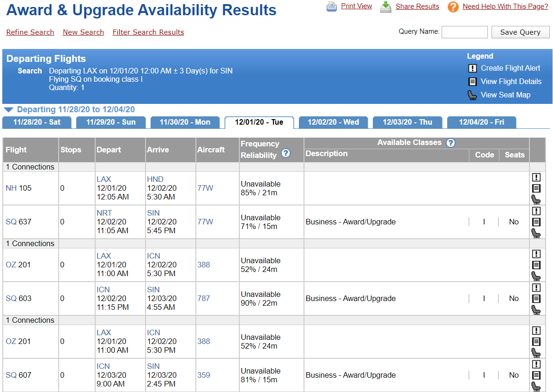Focus the Query Name input field
Viewport: 553px width, 392px height.
[x=464, y=32]
